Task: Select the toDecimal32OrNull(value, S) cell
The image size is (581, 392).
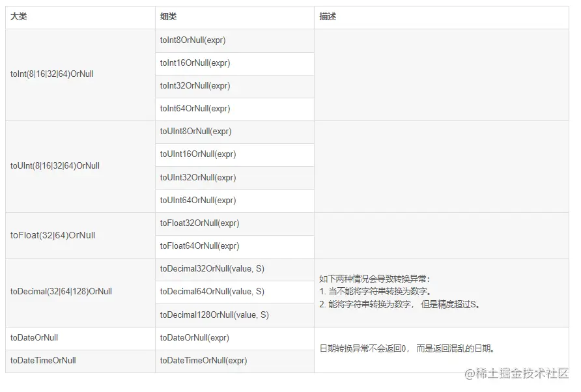Action: (234, 270)
